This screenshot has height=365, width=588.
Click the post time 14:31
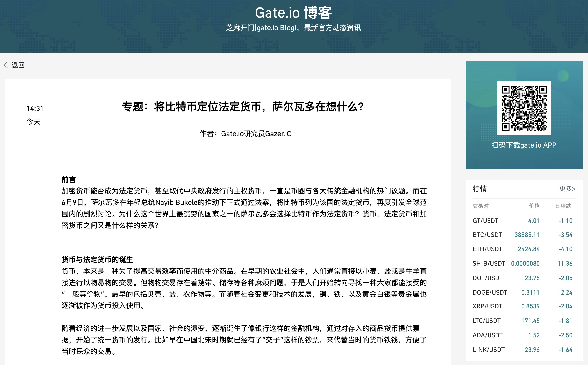[35, 109]
